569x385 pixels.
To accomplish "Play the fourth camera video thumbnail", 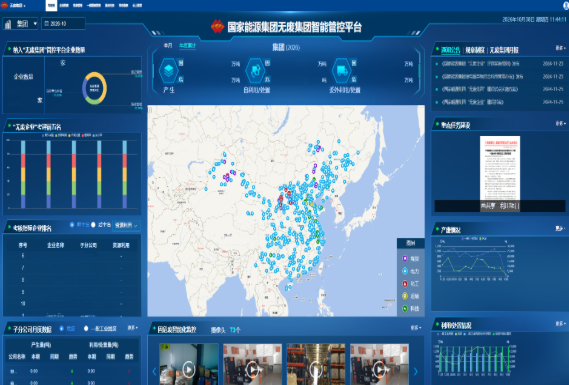I will (379, 369).
